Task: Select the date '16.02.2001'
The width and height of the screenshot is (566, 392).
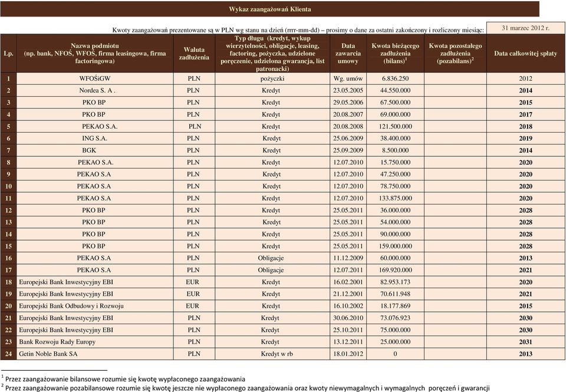Action: pyautogui.click(x=348, y=282)
